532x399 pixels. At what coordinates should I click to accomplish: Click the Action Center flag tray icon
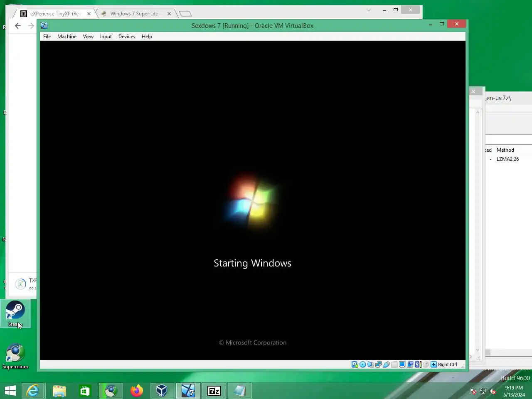coord(473,391)
